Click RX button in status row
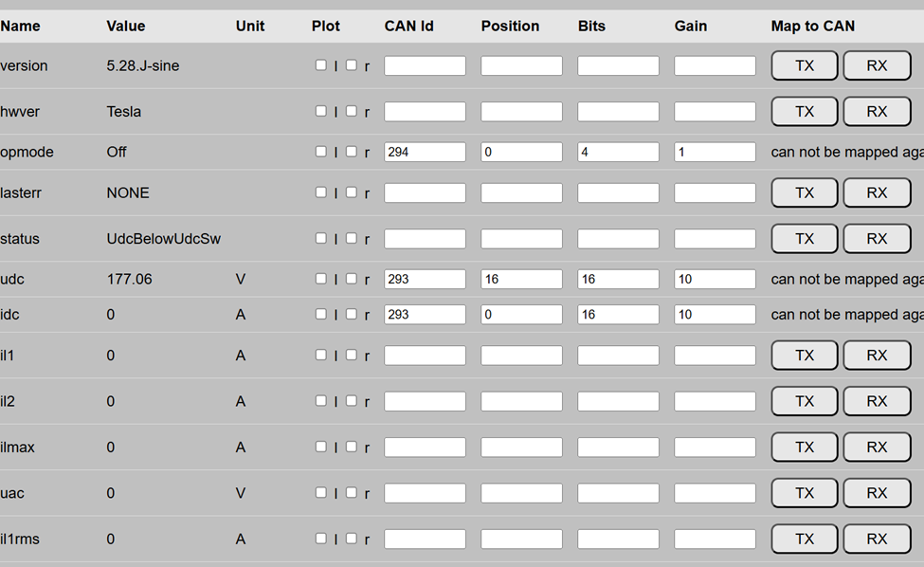The height and width of the screenshot is (567, 924). point(877,238)
